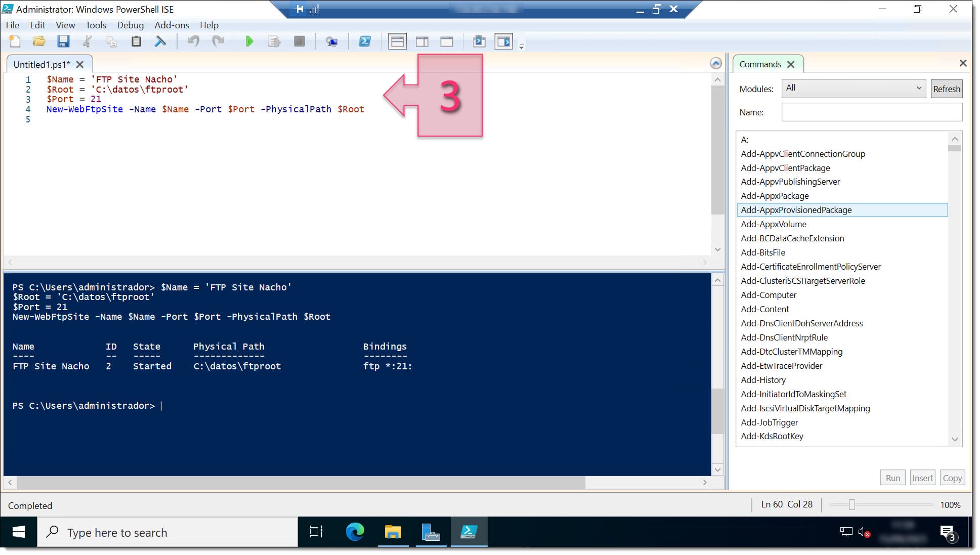Image resolution: width=980 pixels, height=555 pixels.
Task: Select Add-Computer command
Action: pyautogui.click(x=769, y=295)
